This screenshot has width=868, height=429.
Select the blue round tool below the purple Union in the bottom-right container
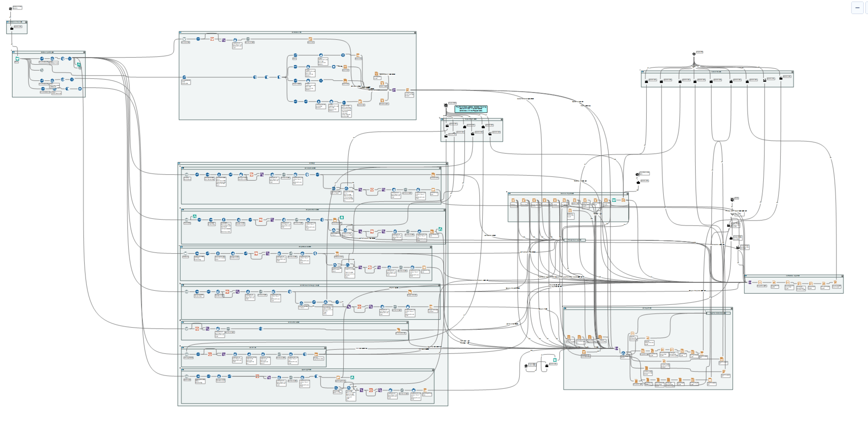click(x=623, y=353)
